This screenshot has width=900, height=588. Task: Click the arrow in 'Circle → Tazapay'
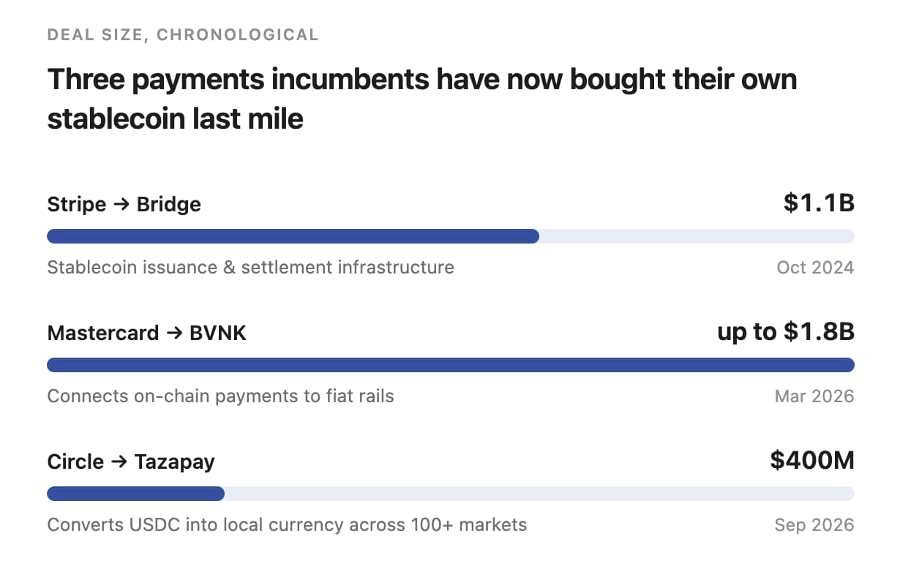point(119,462)
